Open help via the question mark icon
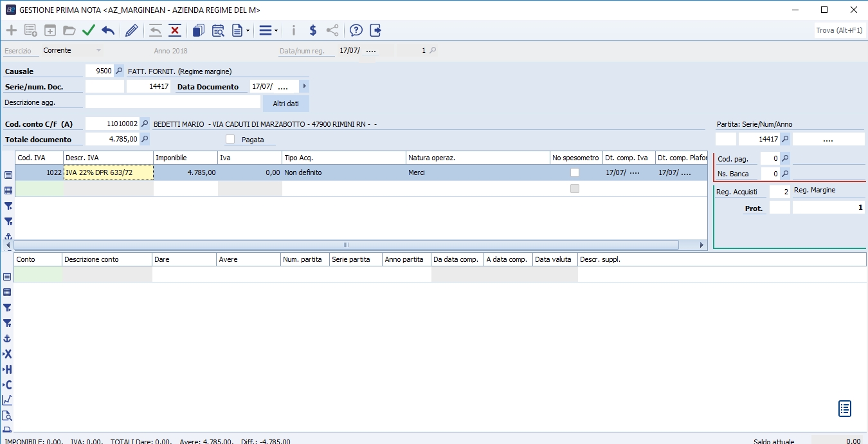Image resolution: width=868 pixels, height=444 pixels. click(356, 30)
